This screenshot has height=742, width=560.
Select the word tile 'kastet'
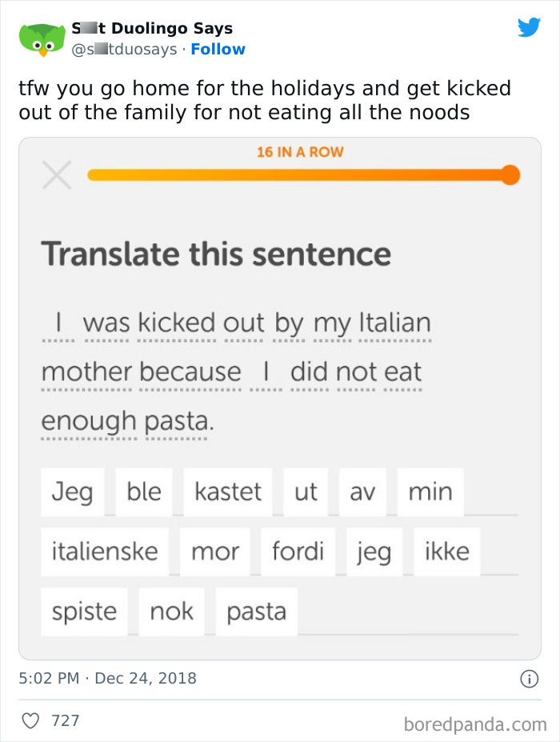tap(229, 491)
